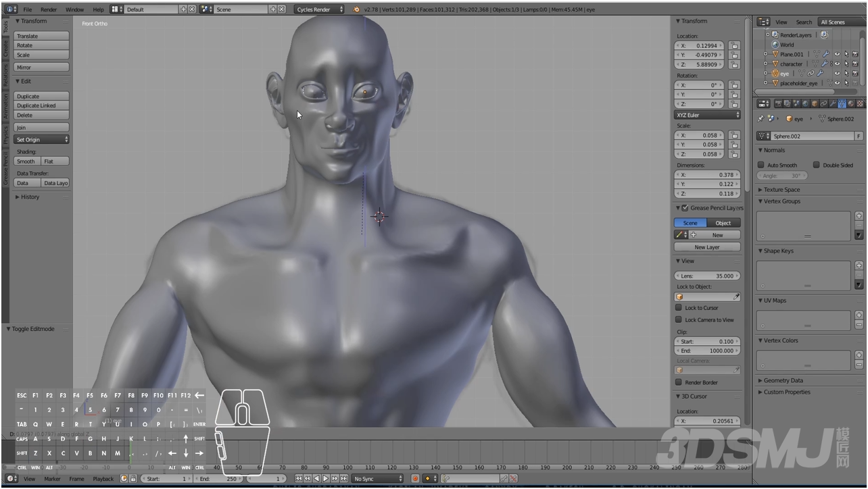Screen dimensions: 868x489
Task: Enable the Lock Camera to View checkbox
Action: (x=679, y=319)
